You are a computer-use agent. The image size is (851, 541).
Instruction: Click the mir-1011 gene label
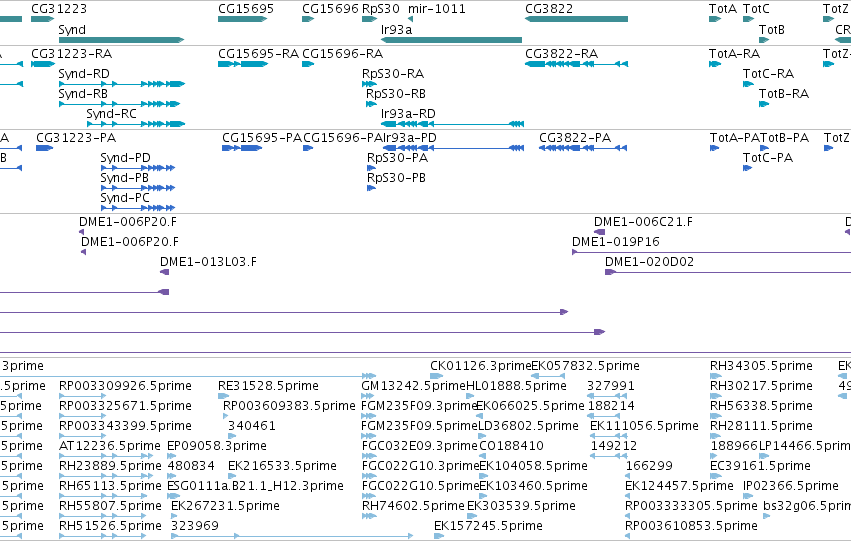tap(436, 9)
